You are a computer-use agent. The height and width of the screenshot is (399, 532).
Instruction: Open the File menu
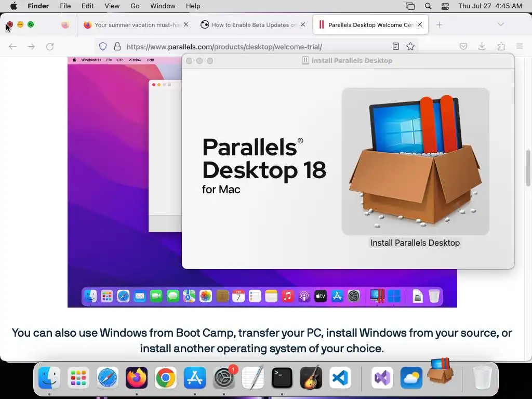click(65, 6)
